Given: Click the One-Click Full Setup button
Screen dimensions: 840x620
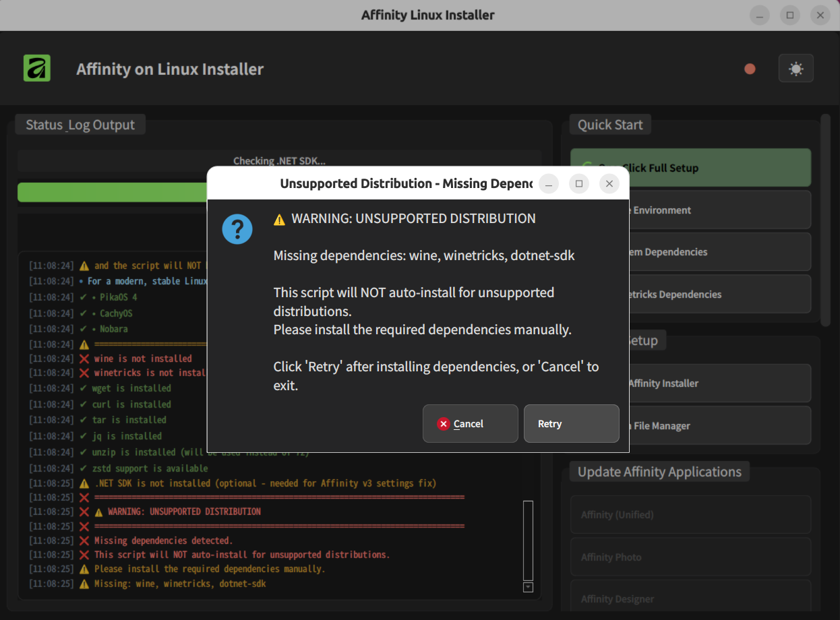Looking at the screenshot, I should pyautogui.click(x=690, y=168).
